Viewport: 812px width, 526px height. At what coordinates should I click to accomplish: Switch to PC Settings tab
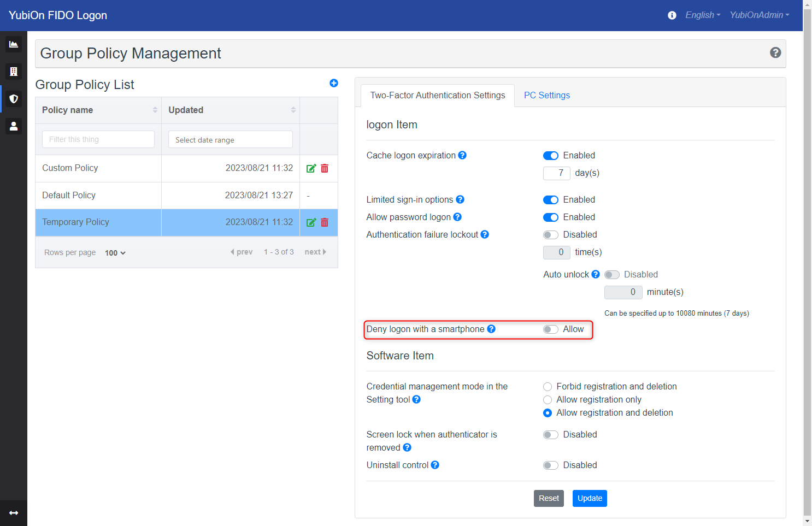tap(547, 95)
